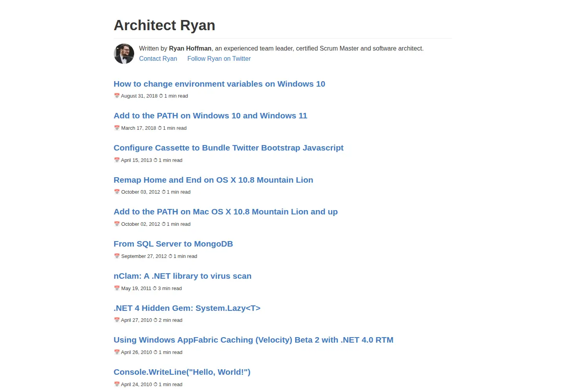
Task: Click calendar icon beside April 15, 2013
Action: (x=117, y=160)
